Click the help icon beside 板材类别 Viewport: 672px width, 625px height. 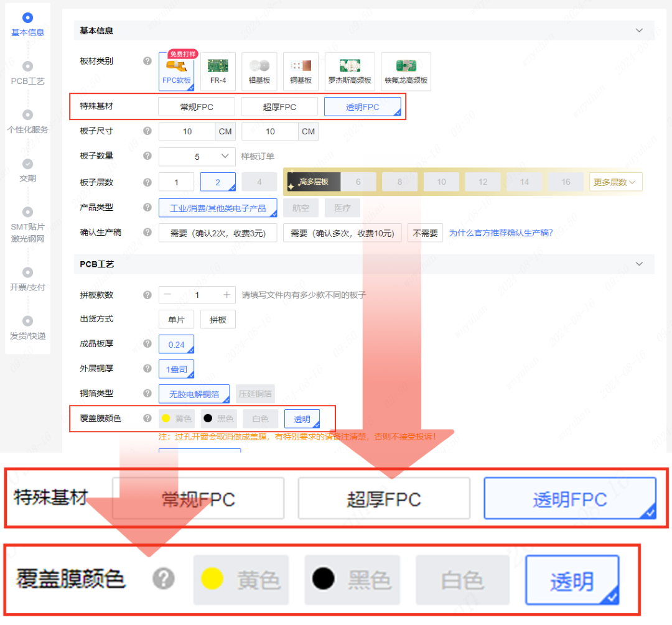pyautogui.click(x=147, y=61)
